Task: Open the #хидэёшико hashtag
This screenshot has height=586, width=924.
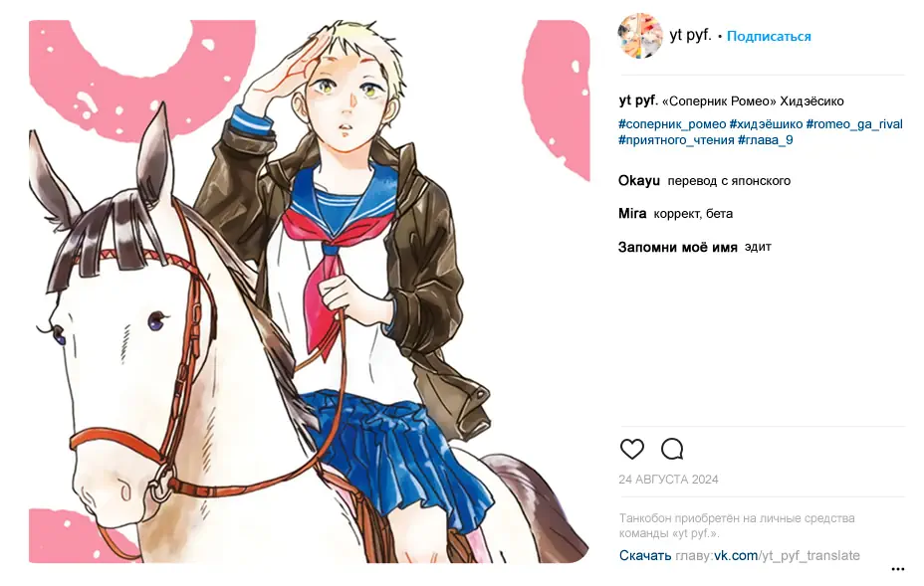Action: (766, 124)
